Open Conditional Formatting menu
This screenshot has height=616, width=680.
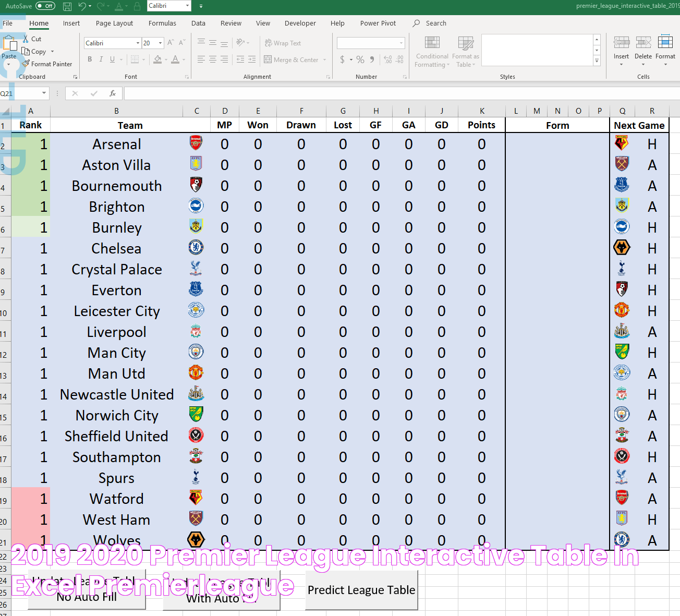coord(432,52)
